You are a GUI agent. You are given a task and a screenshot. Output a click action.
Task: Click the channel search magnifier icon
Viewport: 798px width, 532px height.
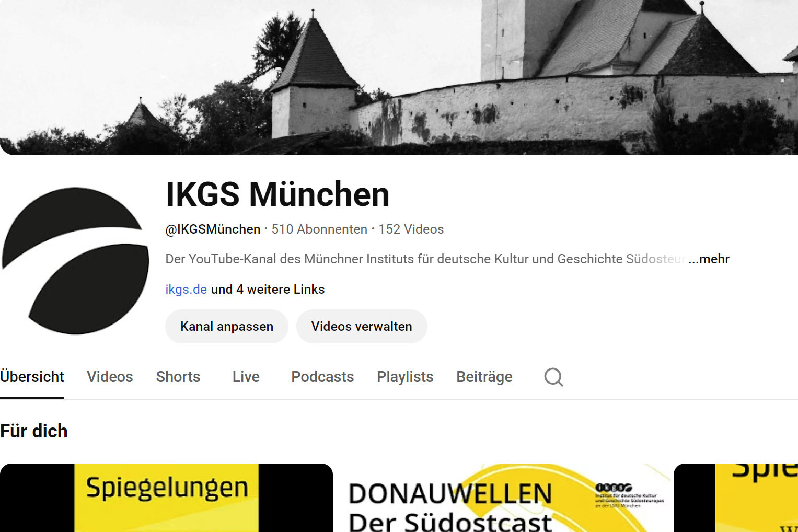(x=553, y=377)
